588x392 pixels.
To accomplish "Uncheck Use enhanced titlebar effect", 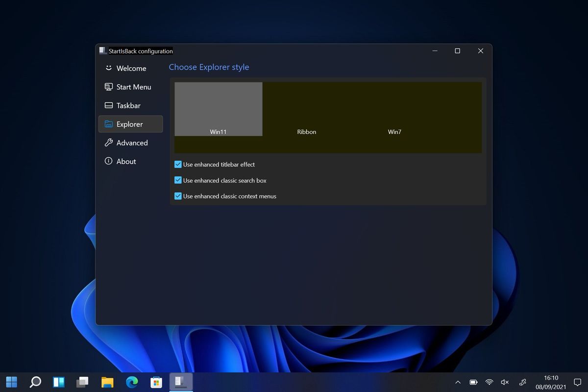I will pyautogui.click(x=178, y=164).
